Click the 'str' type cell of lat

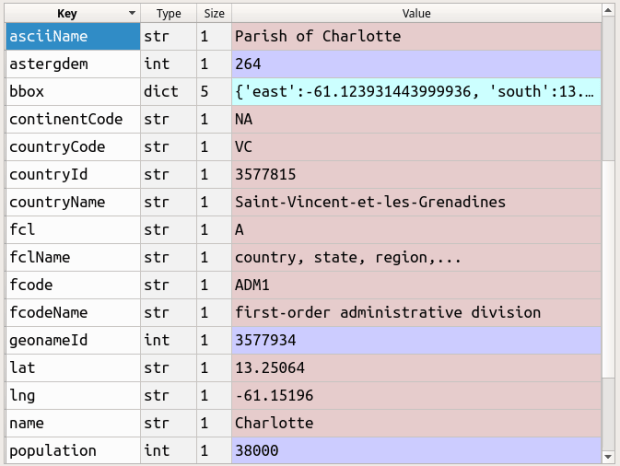[x=168, y=368]
